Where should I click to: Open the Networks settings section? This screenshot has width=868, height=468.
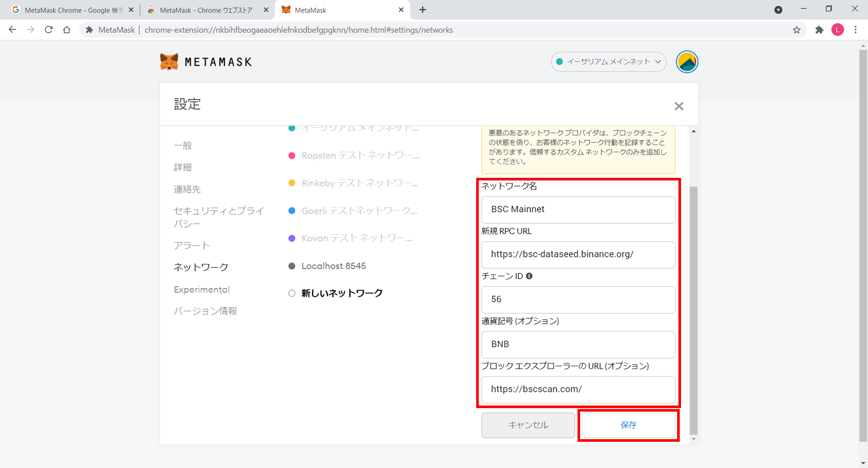coord(201,267)
